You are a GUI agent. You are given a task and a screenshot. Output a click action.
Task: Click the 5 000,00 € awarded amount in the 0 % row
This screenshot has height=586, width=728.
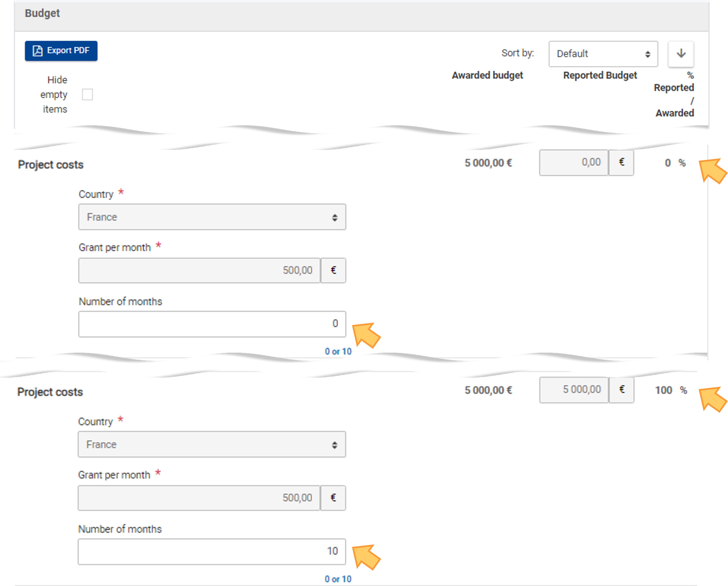488,163
